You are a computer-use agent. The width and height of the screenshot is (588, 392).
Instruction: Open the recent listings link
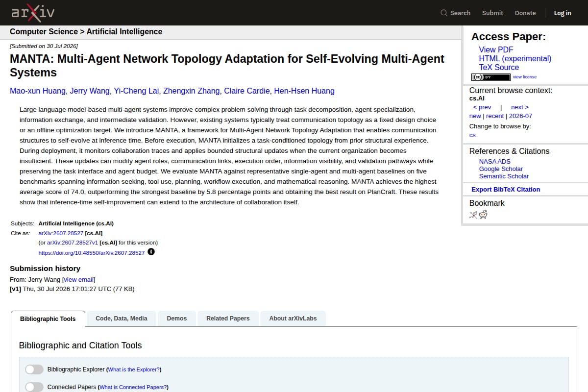click(495, 116)
